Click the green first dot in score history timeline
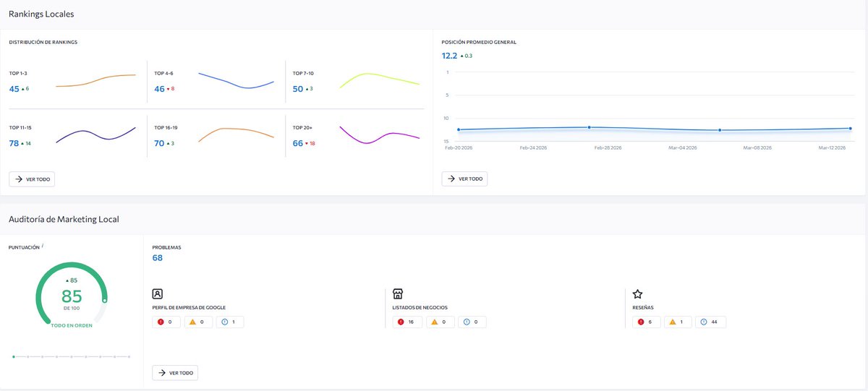 [13, 356]
